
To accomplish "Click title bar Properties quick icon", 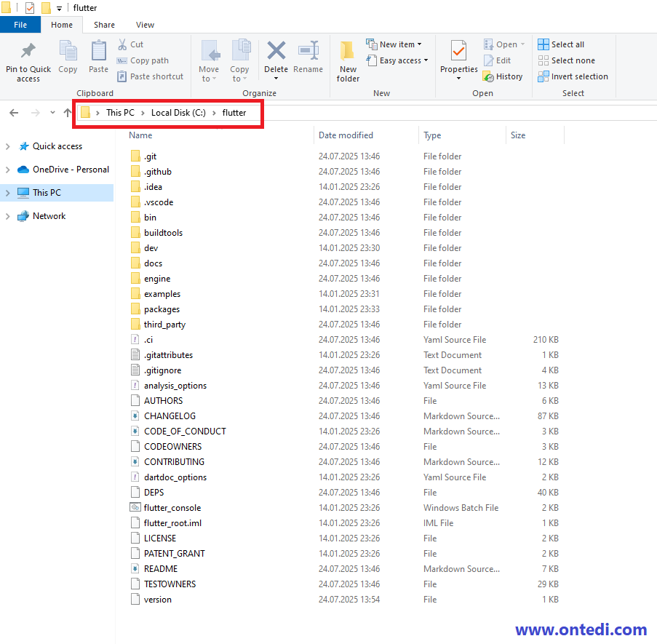I will 29,7.
